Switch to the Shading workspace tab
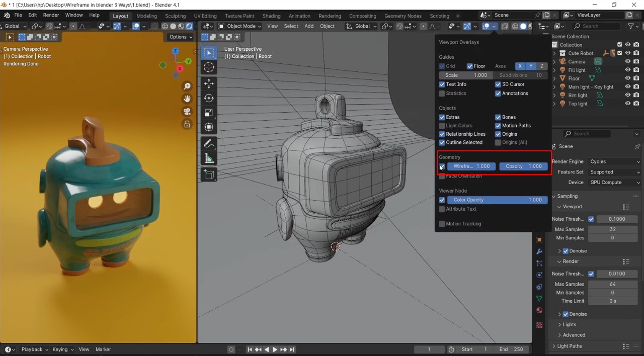Viewport: 644px width, 356px height. click(x=271, y=16)
